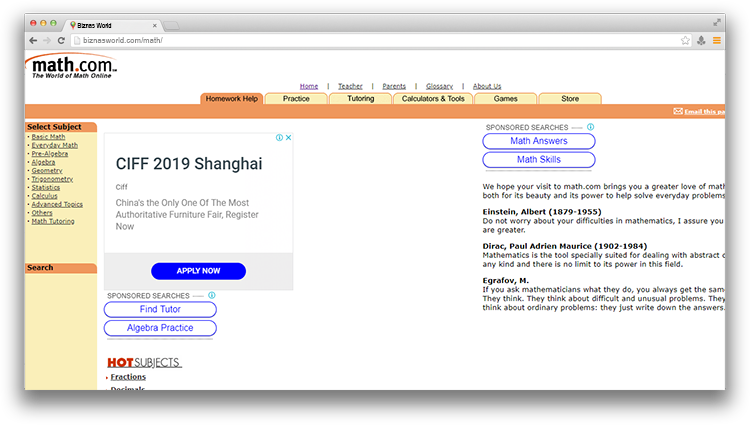This screenshot has height=425, width=750.
Task: Click the ad info icon on CIFF ad
Action: click(279, 138)
